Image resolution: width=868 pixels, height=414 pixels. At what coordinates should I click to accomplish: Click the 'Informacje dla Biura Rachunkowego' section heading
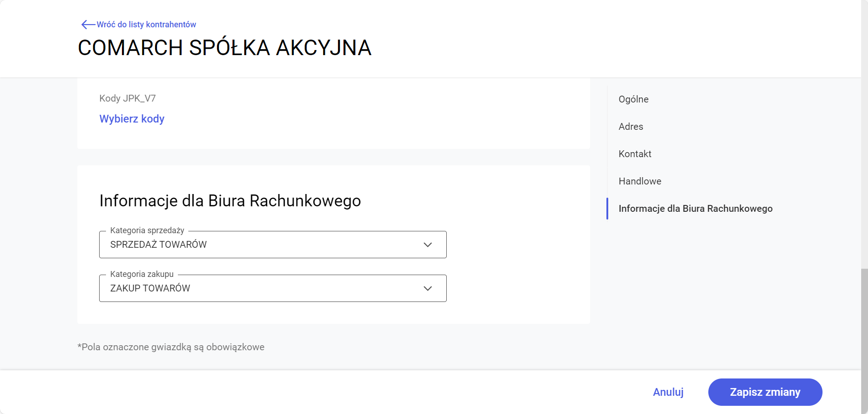click(230, 201)
